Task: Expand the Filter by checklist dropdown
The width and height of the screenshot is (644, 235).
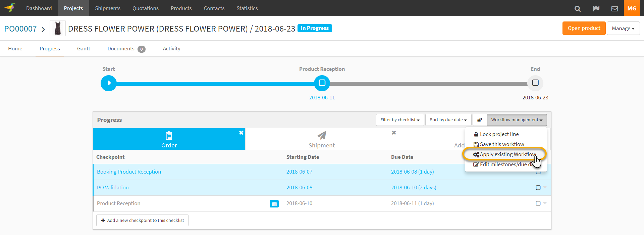Action: click(x=400, y=120)
